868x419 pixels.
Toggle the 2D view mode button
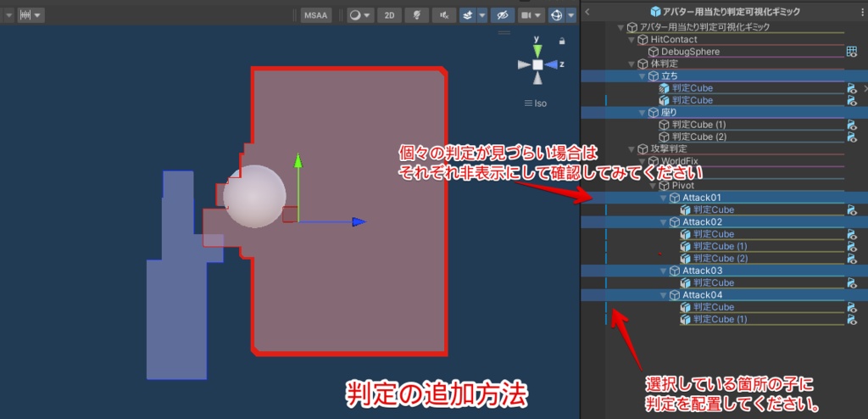389,15
